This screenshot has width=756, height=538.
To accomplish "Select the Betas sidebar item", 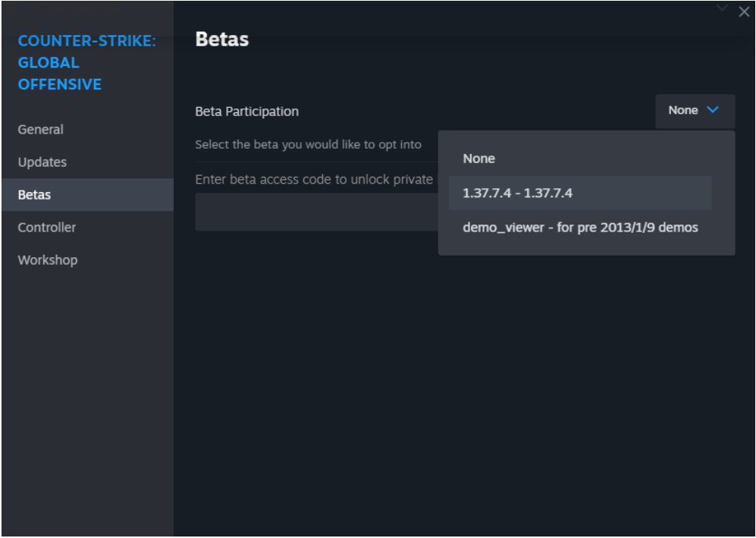I will (35, 195).
